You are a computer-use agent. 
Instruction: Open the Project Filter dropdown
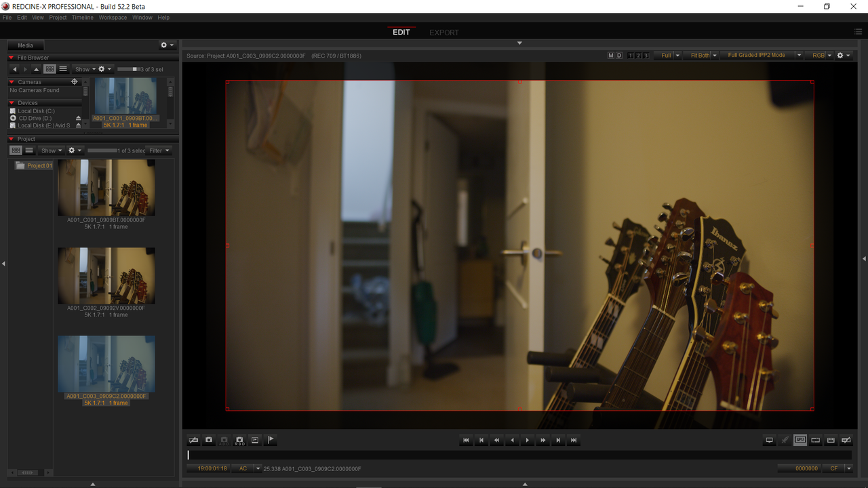(159, 150)
